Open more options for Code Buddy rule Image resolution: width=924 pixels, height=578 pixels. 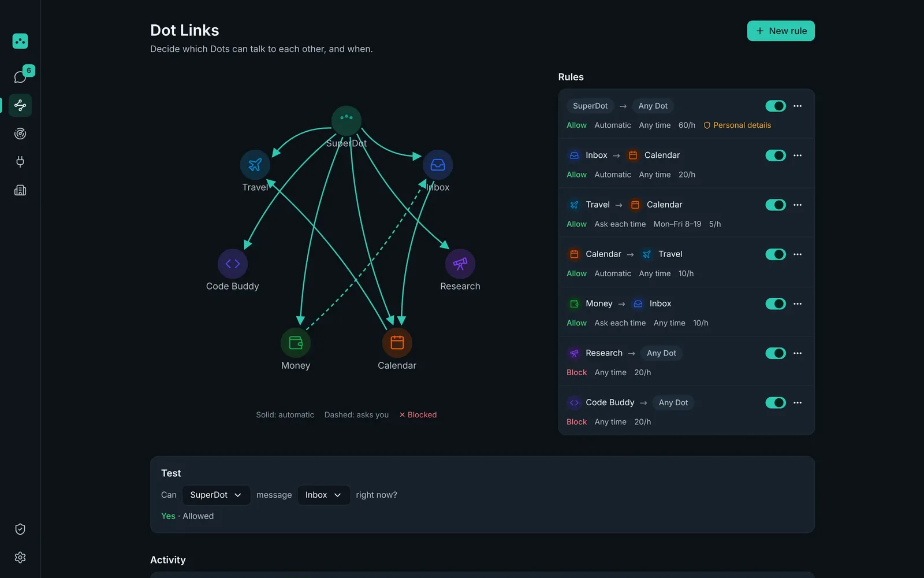click(798, 402)
